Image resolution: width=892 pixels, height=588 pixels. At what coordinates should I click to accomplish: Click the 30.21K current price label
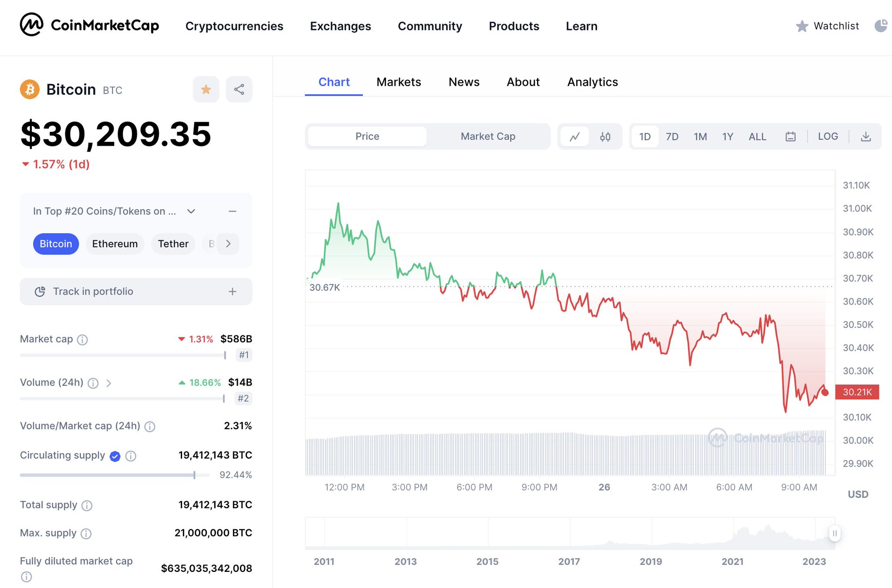click(x=857, y=392)
